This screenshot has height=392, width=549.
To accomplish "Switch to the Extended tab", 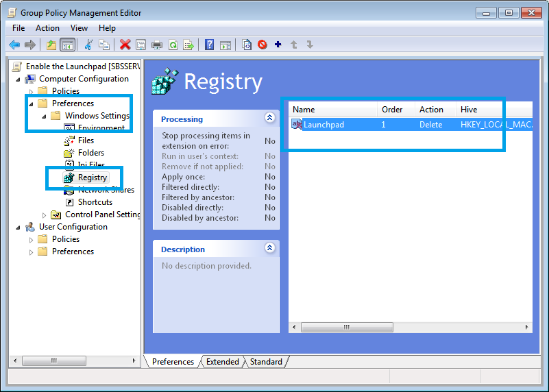I will (x=222, y=362).
